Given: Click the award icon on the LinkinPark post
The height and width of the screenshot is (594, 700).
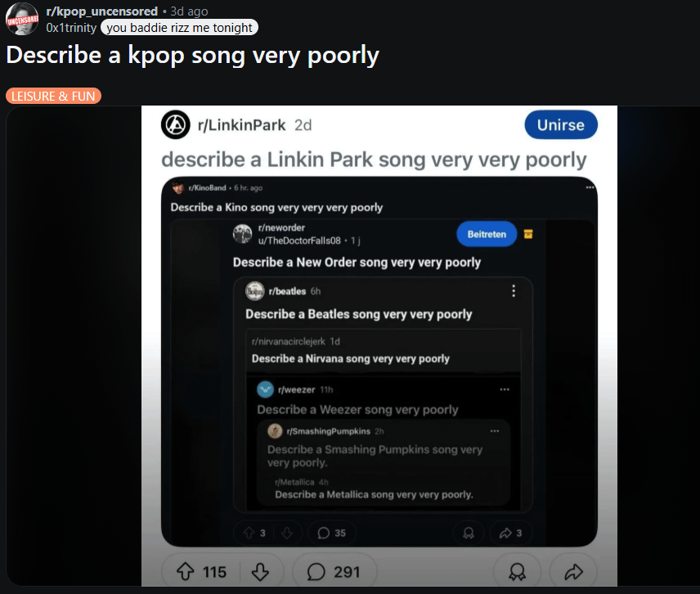Looking at the screenshot, I should [x=516, y=571].
